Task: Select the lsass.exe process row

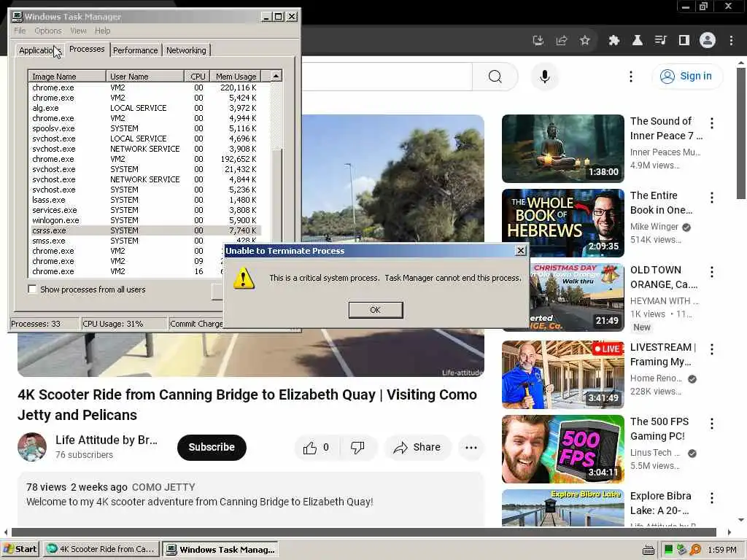Action: pos(144,200)
